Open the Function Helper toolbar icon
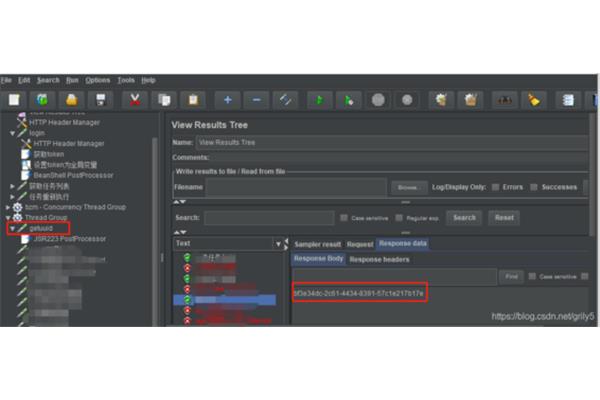The image size is (600, 400). tap(568, 100)
